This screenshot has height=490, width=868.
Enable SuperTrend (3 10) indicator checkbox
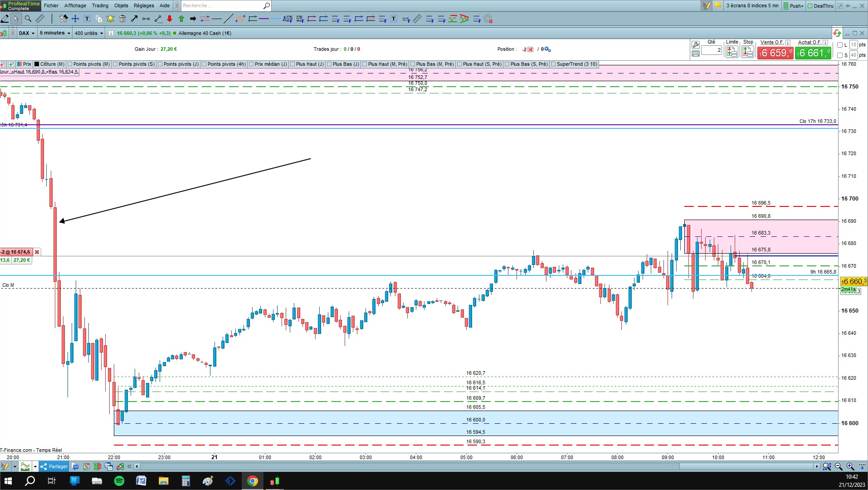click(553, 64)
